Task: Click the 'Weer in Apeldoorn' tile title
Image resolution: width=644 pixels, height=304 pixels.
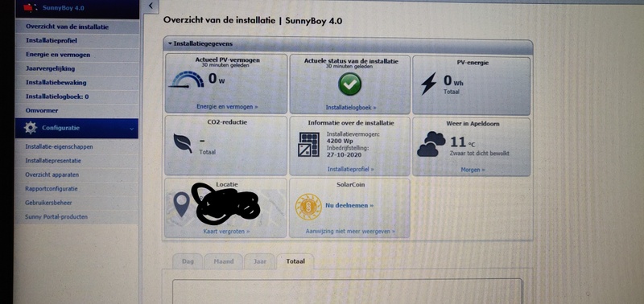Action: pyautogui.click(x=473, y=124)
